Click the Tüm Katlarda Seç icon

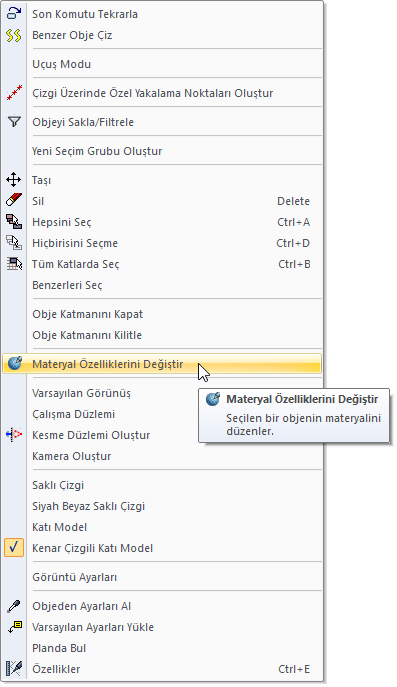point(14,264)
